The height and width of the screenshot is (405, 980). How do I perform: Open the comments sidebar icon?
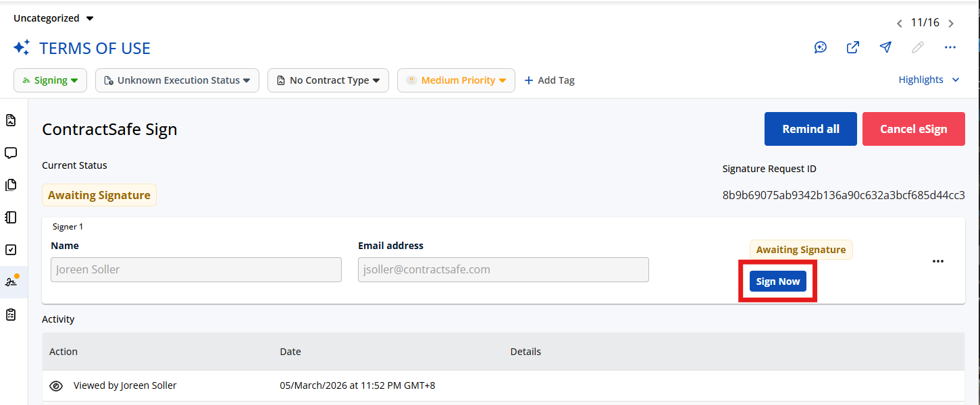[x=11, y=153]
